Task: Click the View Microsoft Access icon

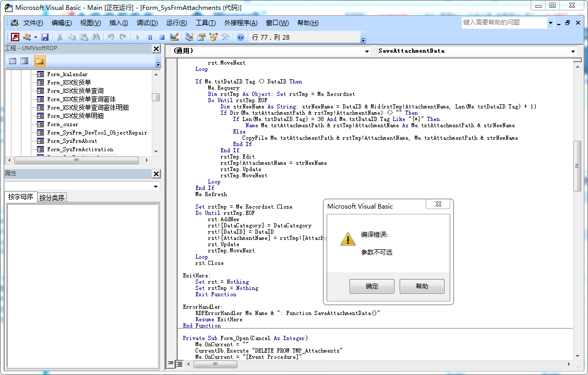Action: coord(15,37)
